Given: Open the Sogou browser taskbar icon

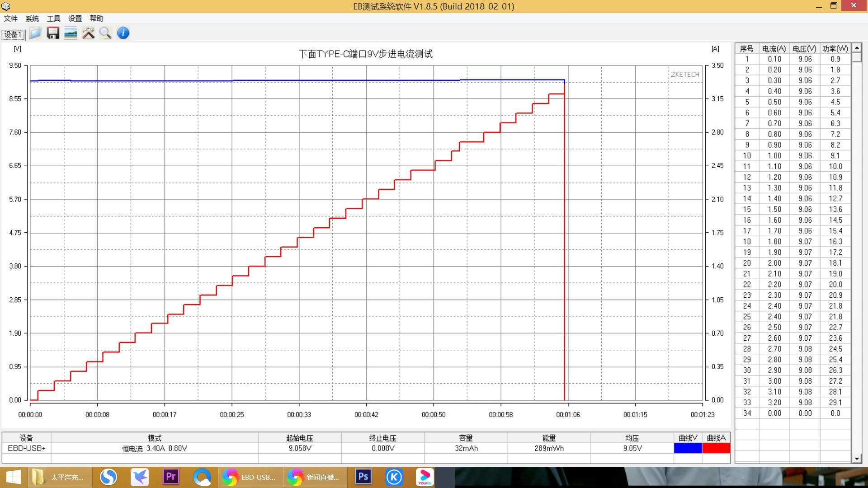Looking at the screenshot, I should point(108,477).
